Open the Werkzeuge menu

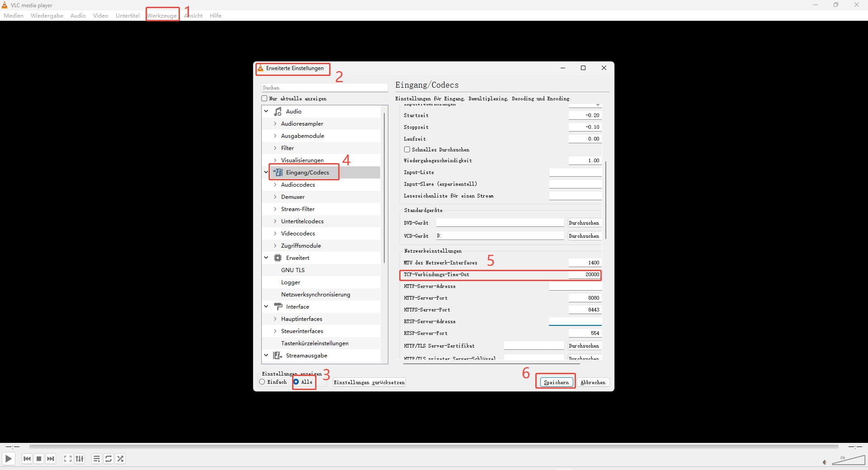[x=162, y=15]
